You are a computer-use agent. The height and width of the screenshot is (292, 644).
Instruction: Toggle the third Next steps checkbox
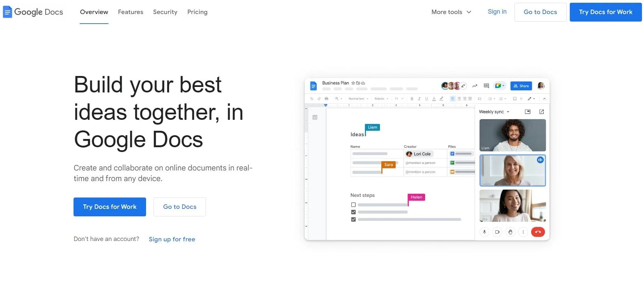coord(353,219)
